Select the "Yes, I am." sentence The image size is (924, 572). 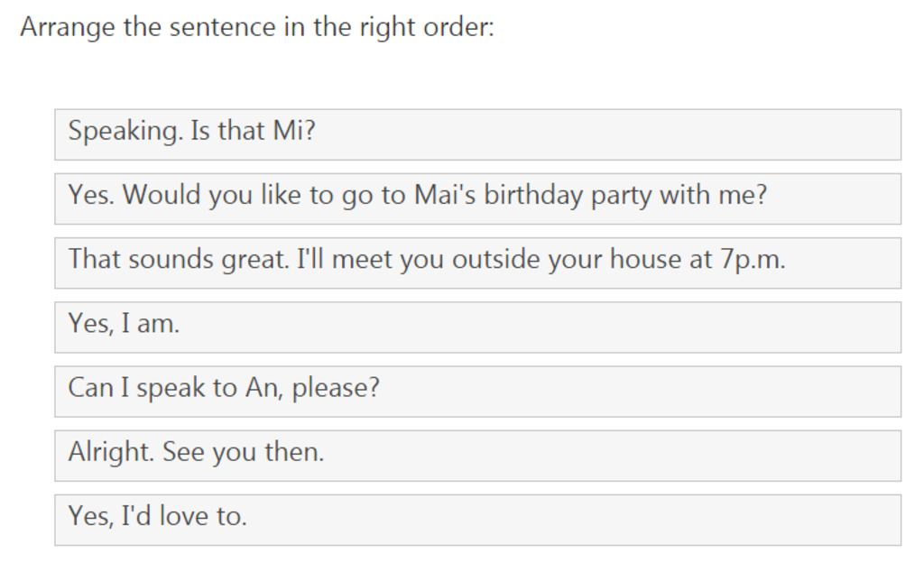coord(478,327)
